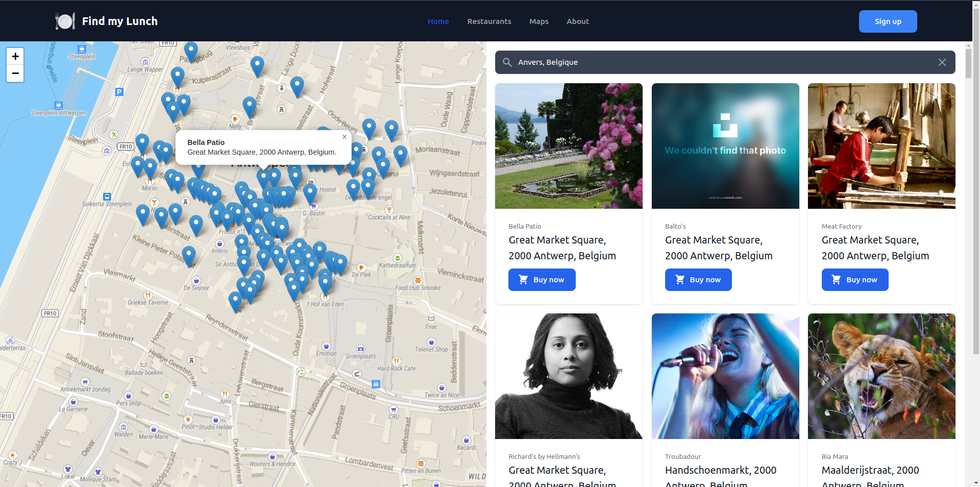This screenshot has height=487, width=980.
Task: Click the Suikerrui Steenplein bus stop icon
Action: click(x=107, y=197)
